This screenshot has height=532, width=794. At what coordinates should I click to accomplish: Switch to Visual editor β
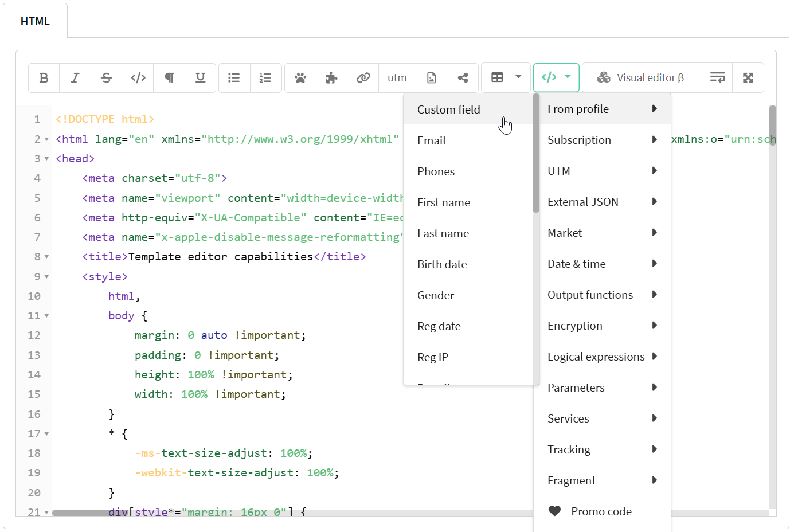(641, 78)
